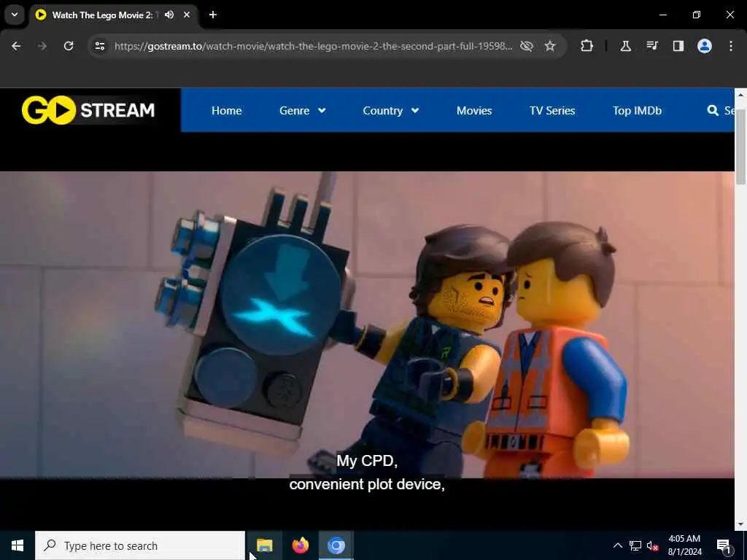
Task: Open the Chrome profile avatar
Action: click(705, 46)
